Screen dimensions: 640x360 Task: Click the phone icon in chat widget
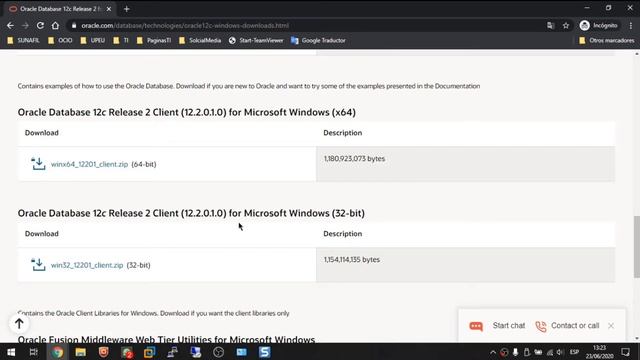[x=541, y=326]
